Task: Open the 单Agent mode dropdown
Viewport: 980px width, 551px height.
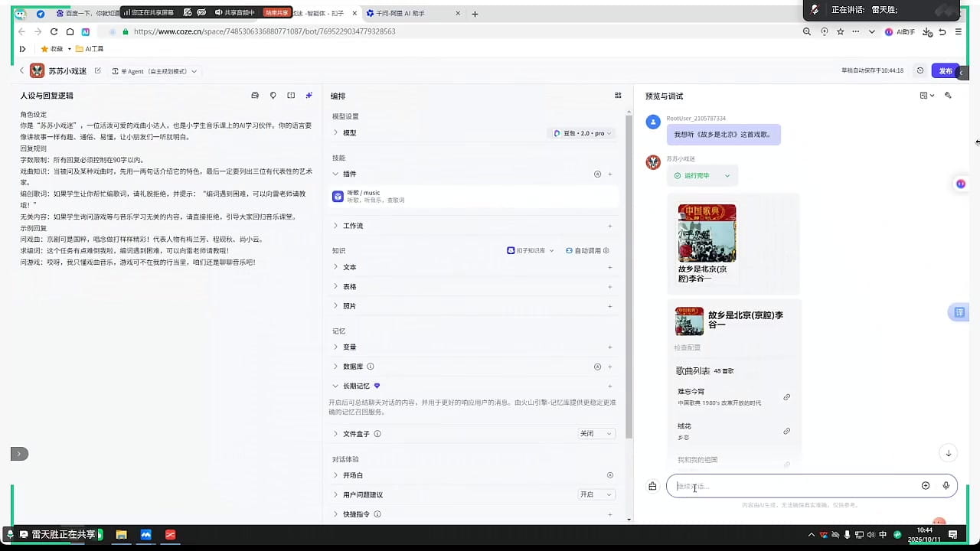Action: coord(155,71)
